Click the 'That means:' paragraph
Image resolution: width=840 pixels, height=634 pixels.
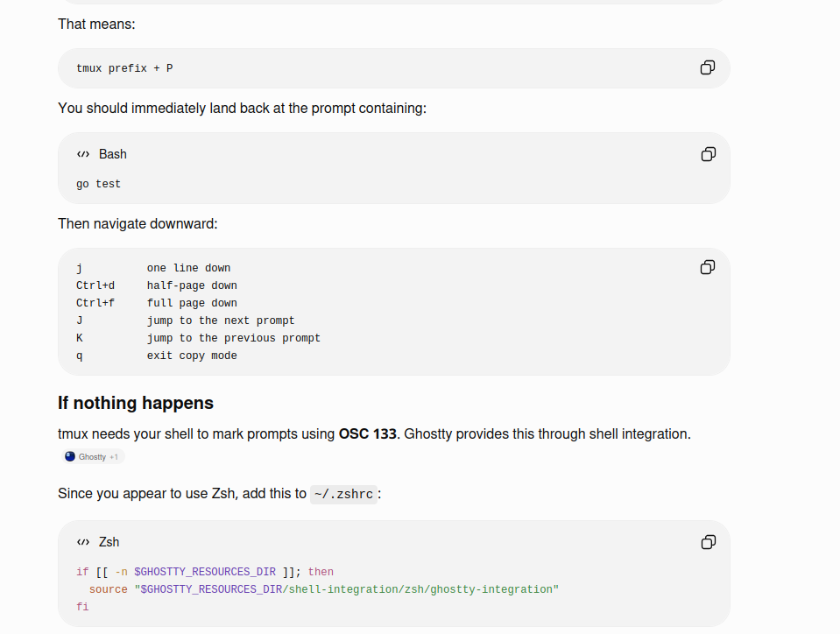point(96,25)
